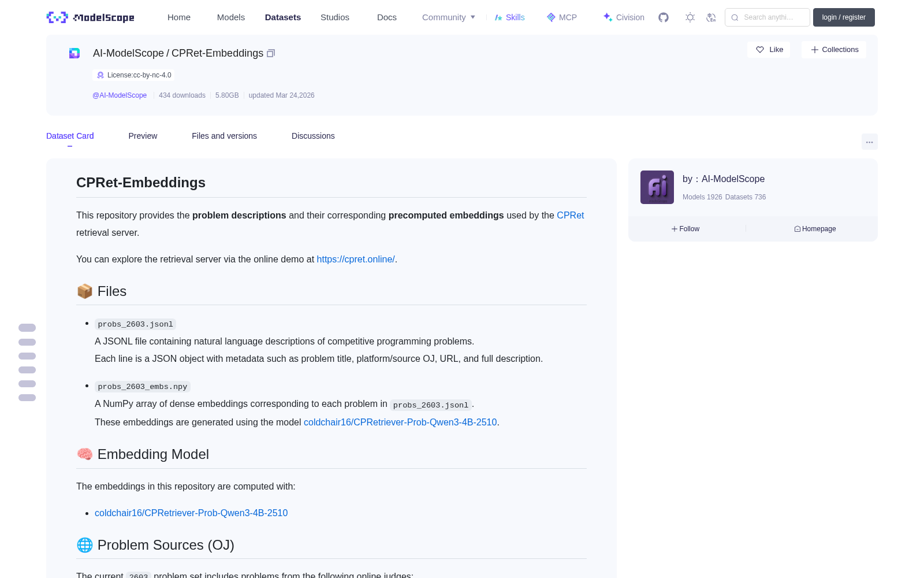Open the coldchair16 model link in Files section
The height and width of the screenshot is (578, 924).
pyautogui.click(x=400, y=422)
